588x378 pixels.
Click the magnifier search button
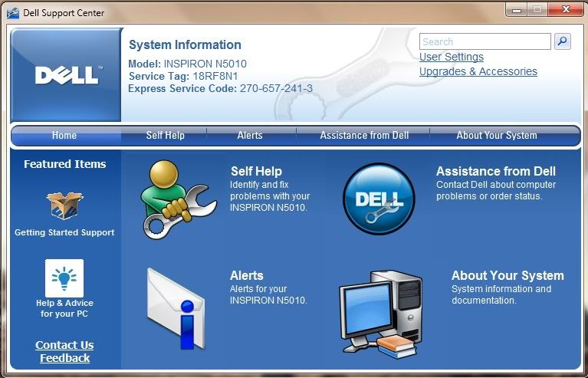562,41
